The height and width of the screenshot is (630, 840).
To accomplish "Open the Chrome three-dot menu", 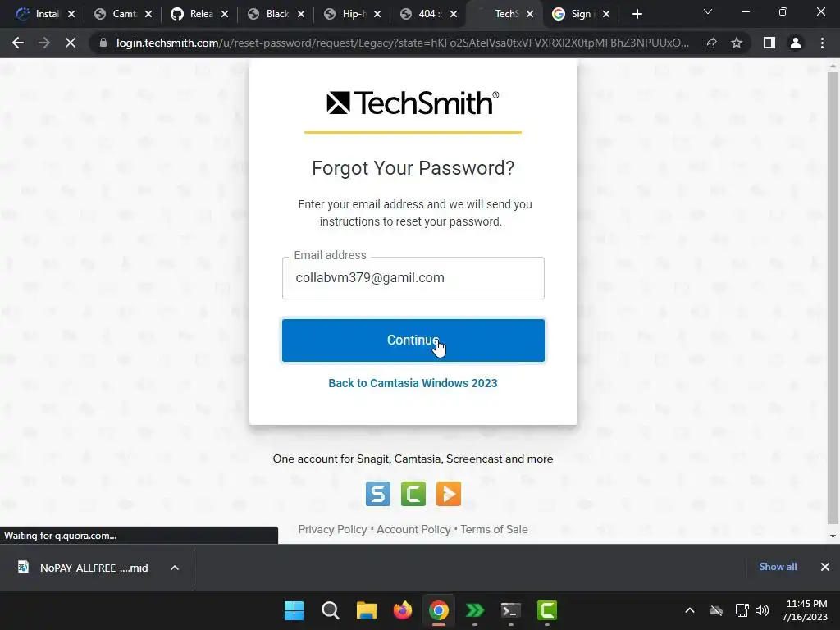I will 822,43.
